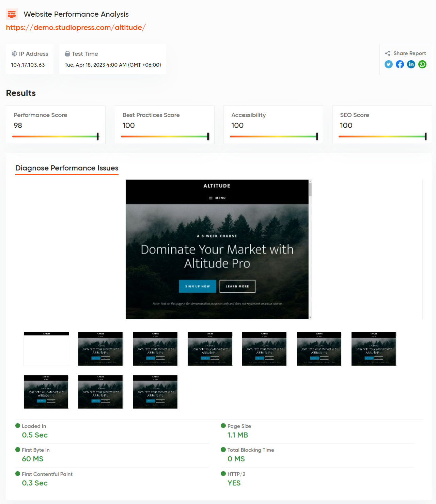Click the Share Report label
This screenshot has width=436, height=504.
409,53
